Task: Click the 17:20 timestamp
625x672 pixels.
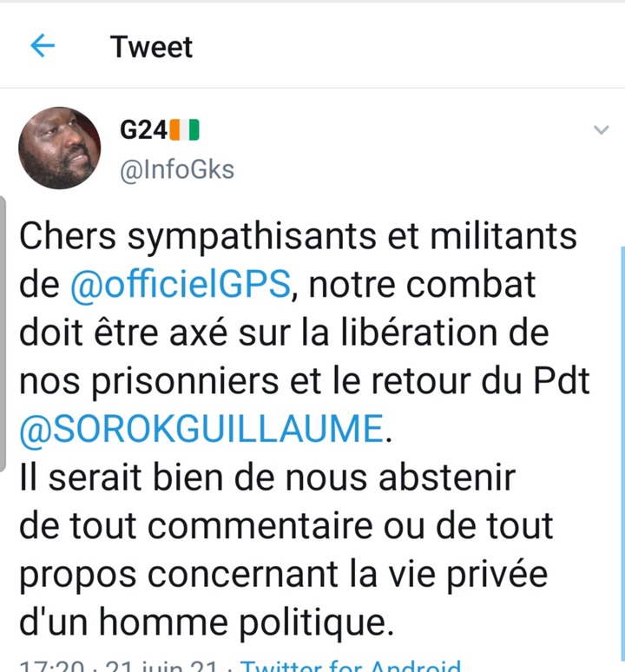Action: pos(52,666)
